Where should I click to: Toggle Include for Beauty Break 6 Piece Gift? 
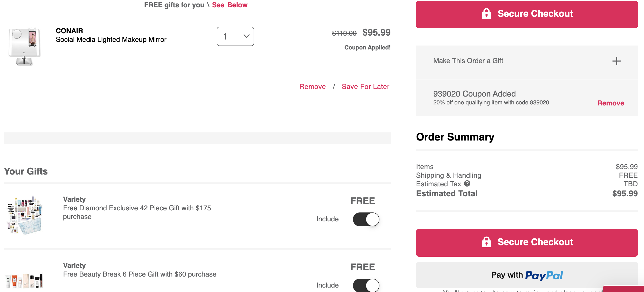click(366, 285)
